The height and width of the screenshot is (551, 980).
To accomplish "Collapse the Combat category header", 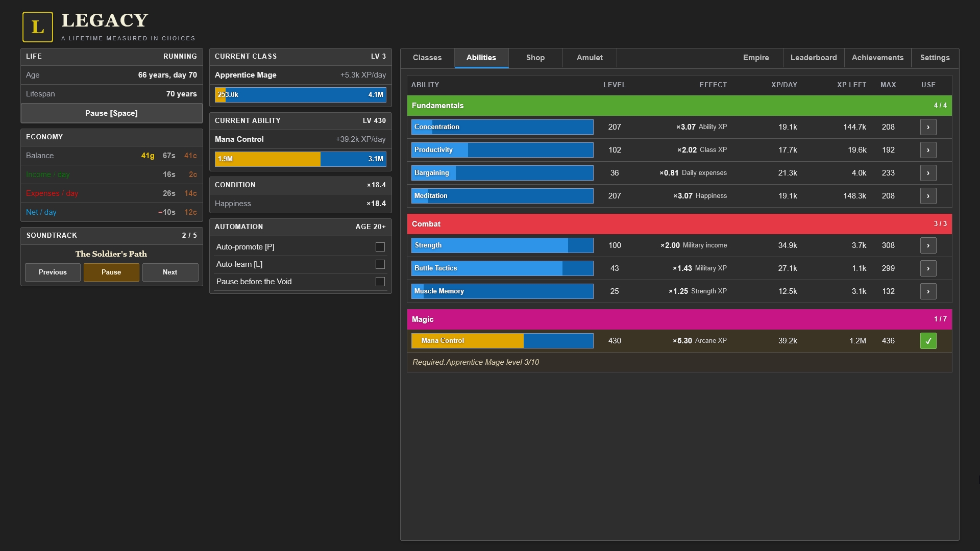I will (x=679, y=224).
